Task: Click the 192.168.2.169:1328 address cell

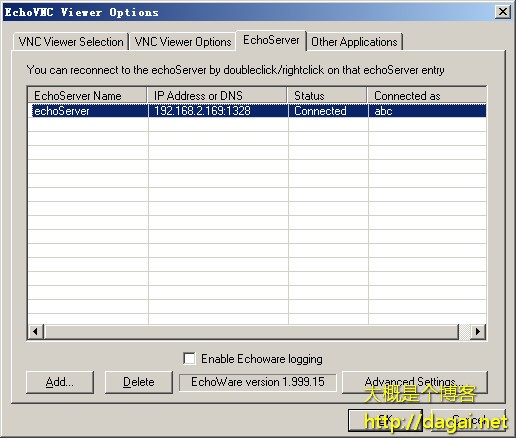Action: coord(218,111)
